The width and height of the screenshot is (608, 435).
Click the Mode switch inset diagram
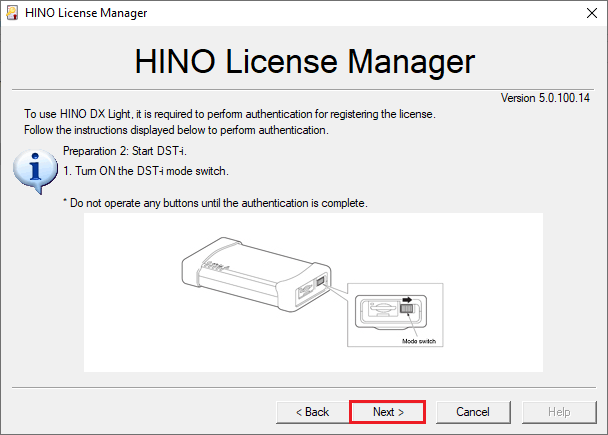coord(395,315)
